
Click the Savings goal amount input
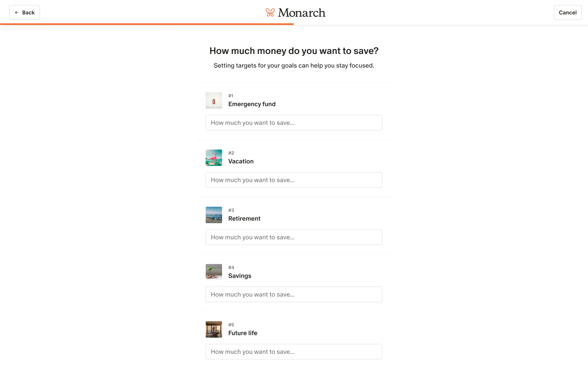294,294
